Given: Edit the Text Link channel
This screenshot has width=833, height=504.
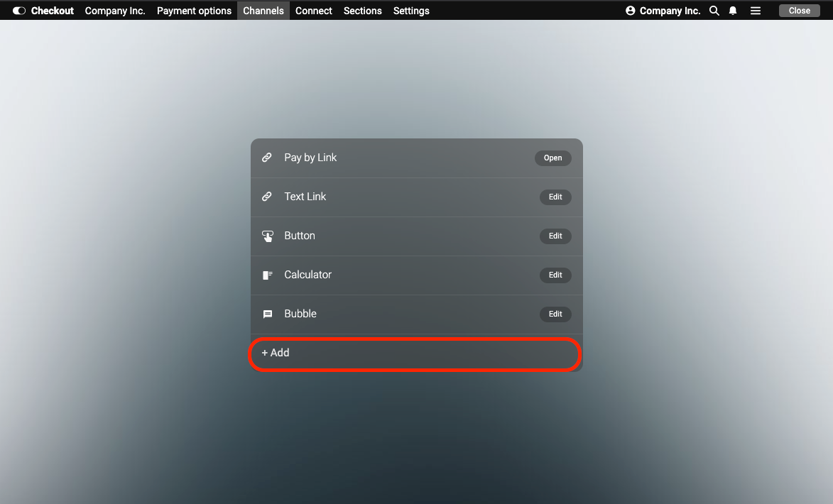Looking at the screenshot, I should (x=555, y=197).
